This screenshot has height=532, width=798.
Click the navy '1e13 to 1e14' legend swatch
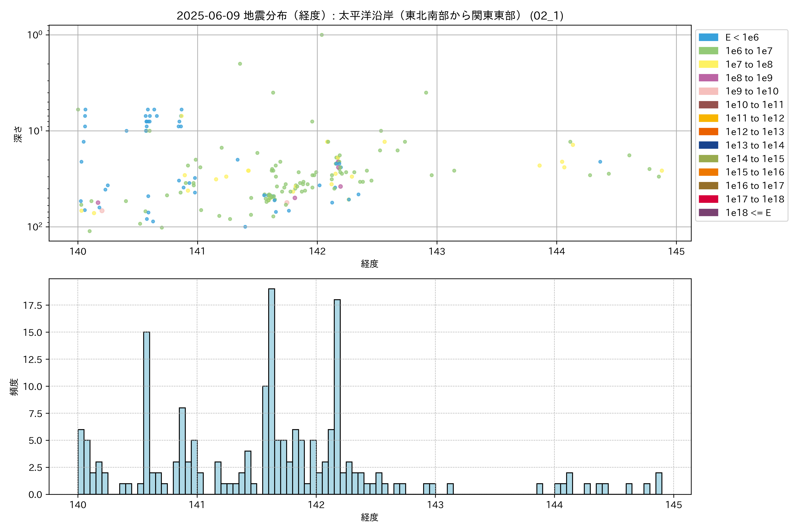pyautogui.click(x=708, y=145)
